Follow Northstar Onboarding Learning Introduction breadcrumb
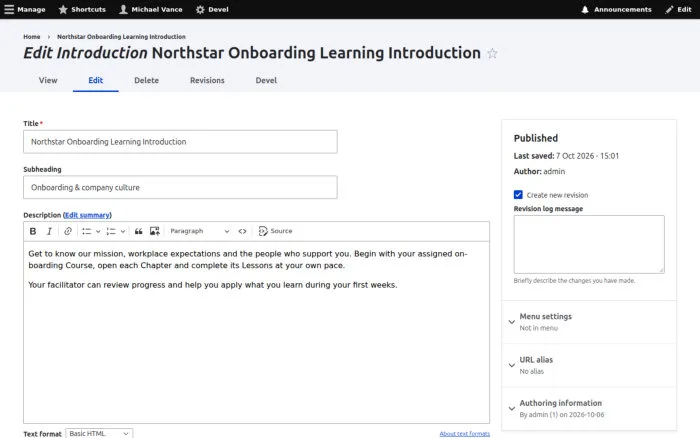 tap(121, 37)
